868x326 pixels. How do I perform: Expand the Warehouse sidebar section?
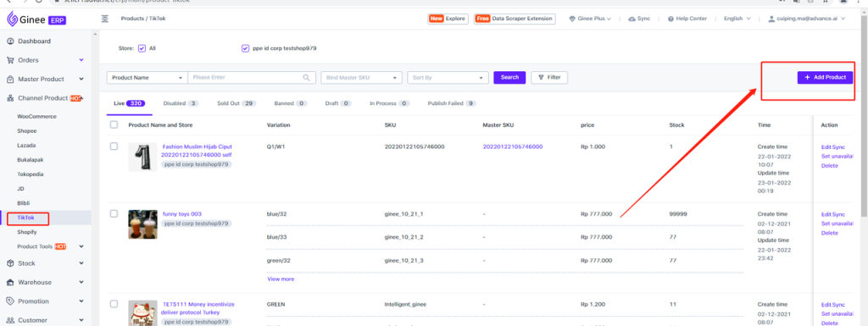[81, 282]
